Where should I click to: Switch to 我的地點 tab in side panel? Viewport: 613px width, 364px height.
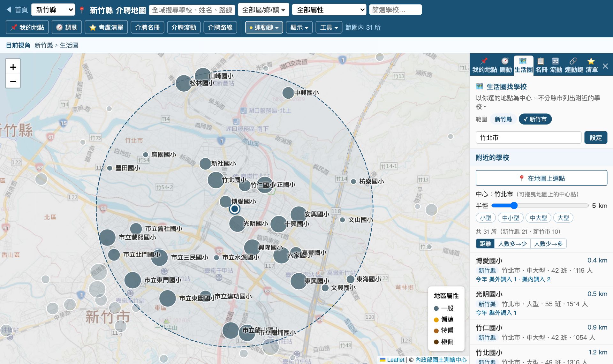485,65
